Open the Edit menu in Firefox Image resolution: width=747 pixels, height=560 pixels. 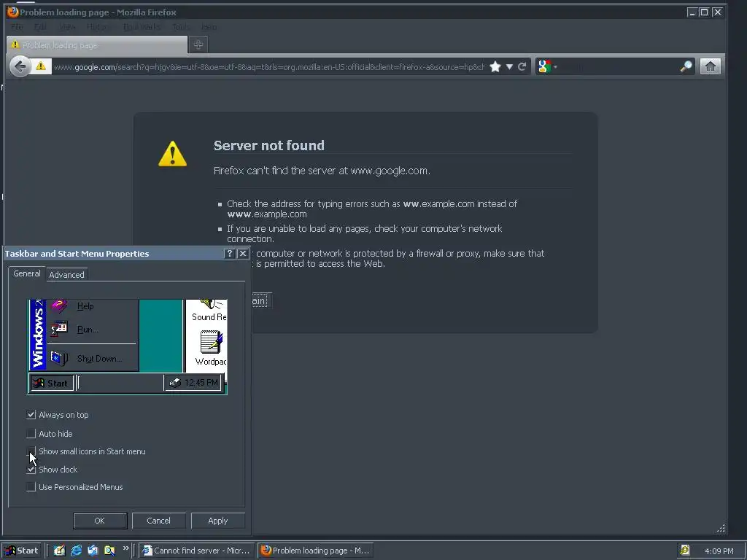(41, 27)
